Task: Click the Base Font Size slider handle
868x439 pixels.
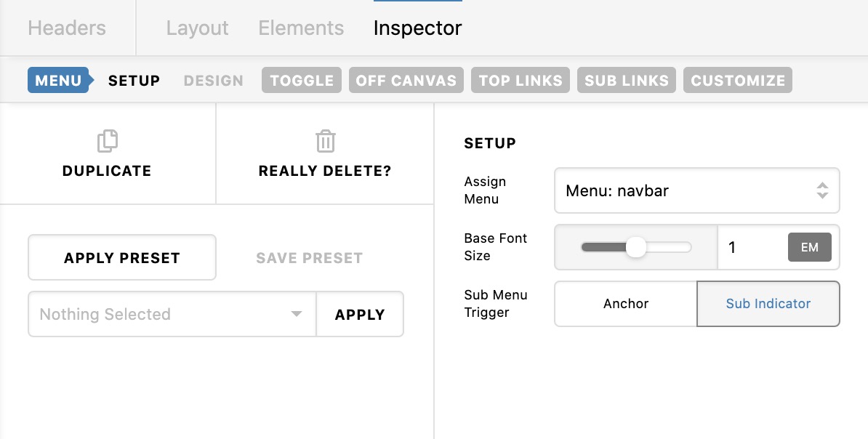Action: click(x=636, y=247)
